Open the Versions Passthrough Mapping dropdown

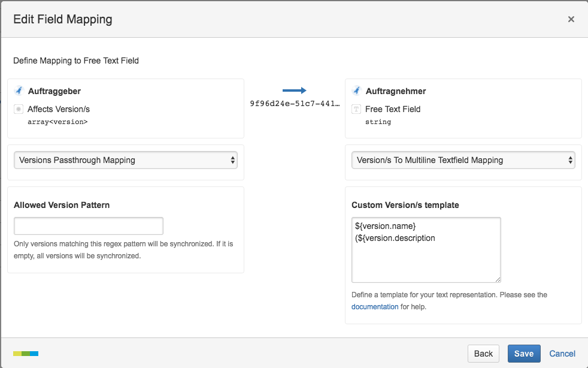point(126,160)
